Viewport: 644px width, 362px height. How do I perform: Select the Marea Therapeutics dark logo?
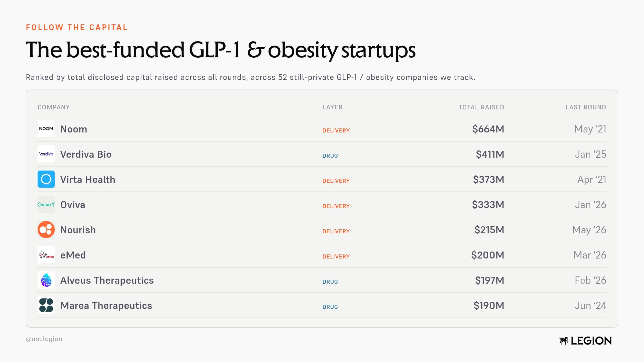pos(46,305)
